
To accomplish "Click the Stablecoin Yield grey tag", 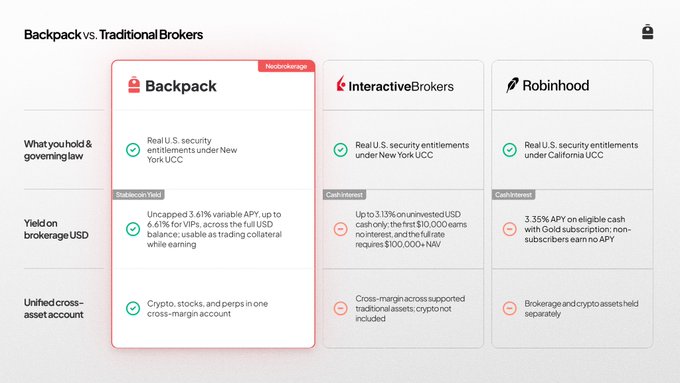I will coord(138,195).
